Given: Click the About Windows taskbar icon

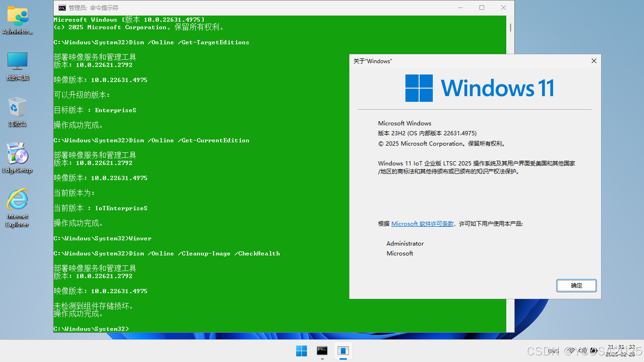Looking at the screenshot, I should tap(343, 351).
